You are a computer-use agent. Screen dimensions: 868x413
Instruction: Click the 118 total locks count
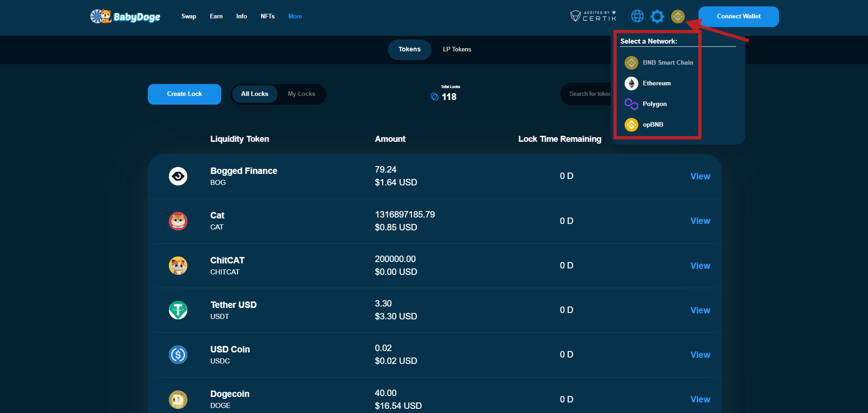(x=449, y=97)
